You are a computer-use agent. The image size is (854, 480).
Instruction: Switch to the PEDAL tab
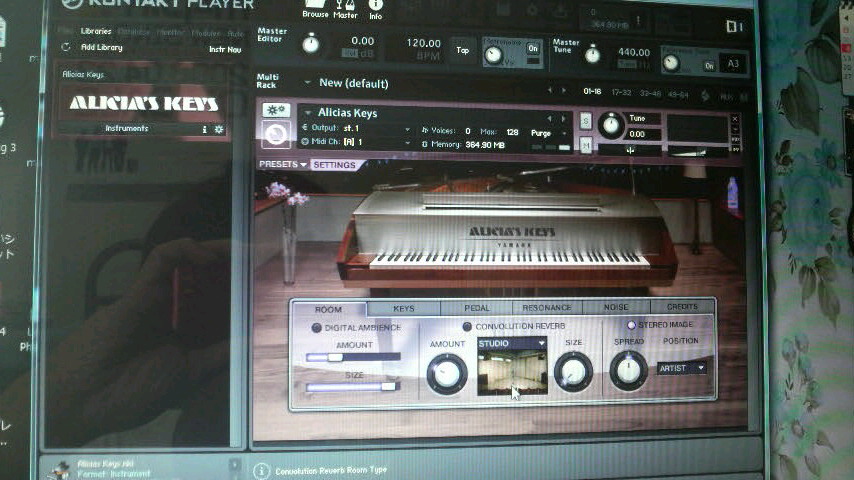tap(477, 308)
